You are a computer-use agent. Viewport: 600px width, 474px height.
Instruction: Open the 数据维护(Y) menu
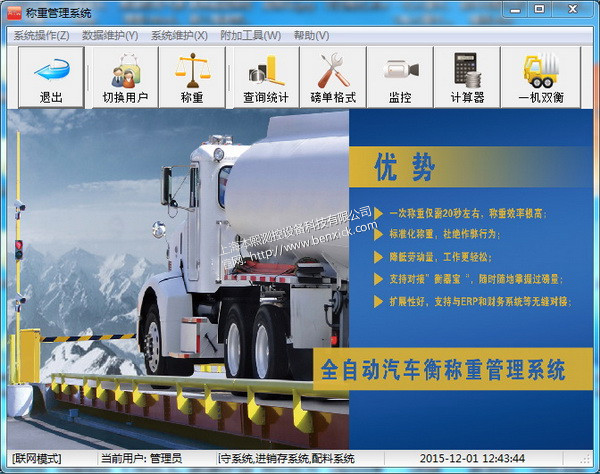(x=110, y=36)
